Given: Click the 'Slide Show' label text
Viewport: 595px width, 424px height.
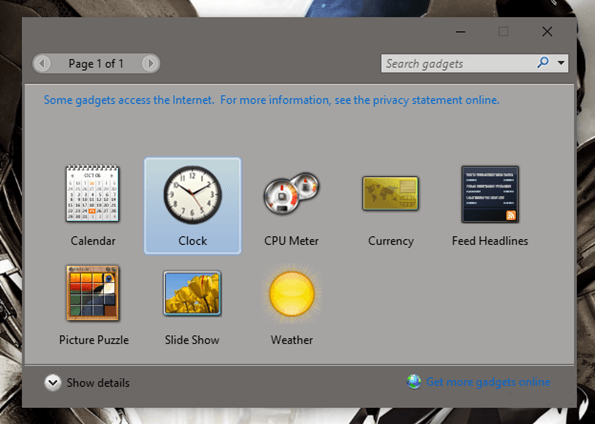Looking at the screenshot, I should pos(192,339).
